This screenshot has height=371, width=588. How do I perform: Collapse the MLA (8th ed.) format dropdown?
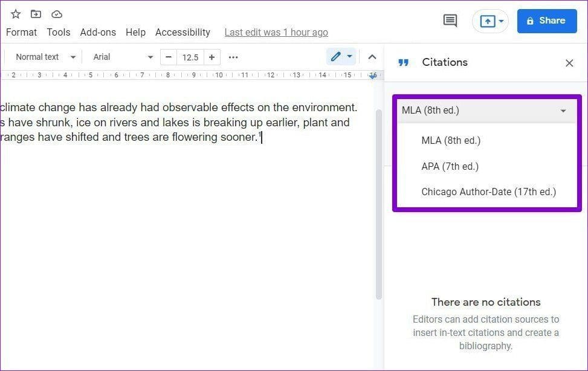point(486,111)
